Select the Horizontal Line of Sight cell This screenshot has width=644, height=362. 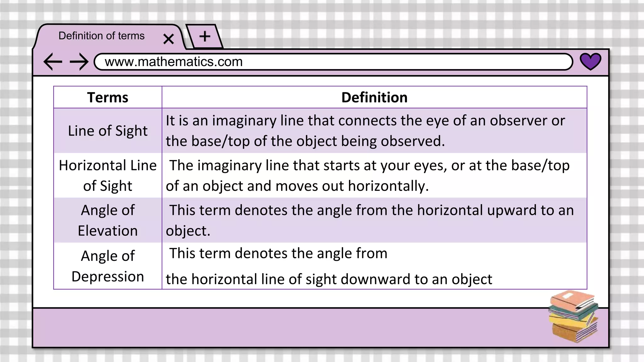tap(108, 175)
